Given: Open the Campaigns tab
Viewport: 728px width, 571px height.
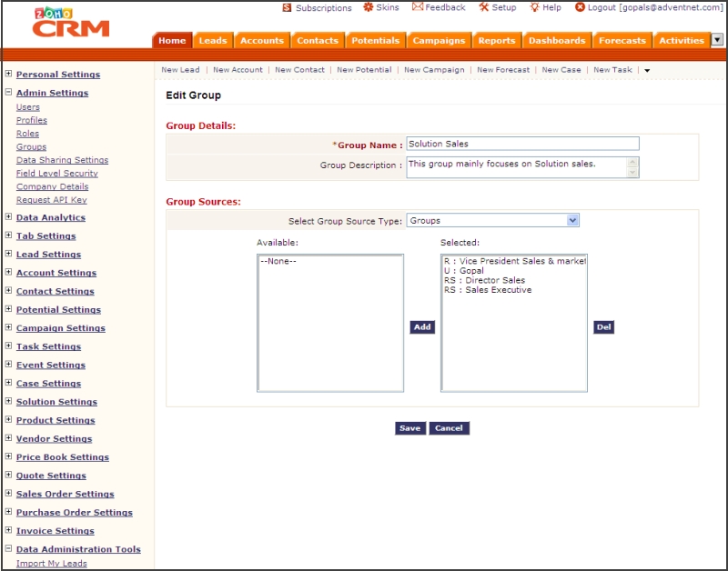Looking at the screenshot, I should click(x=439, y=40).
